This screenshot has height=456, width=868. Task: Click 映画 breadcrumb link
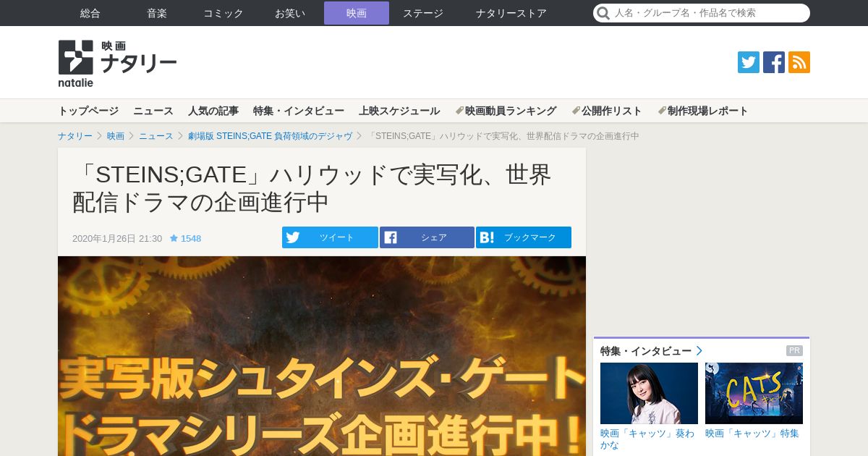(x=116, y=136)
